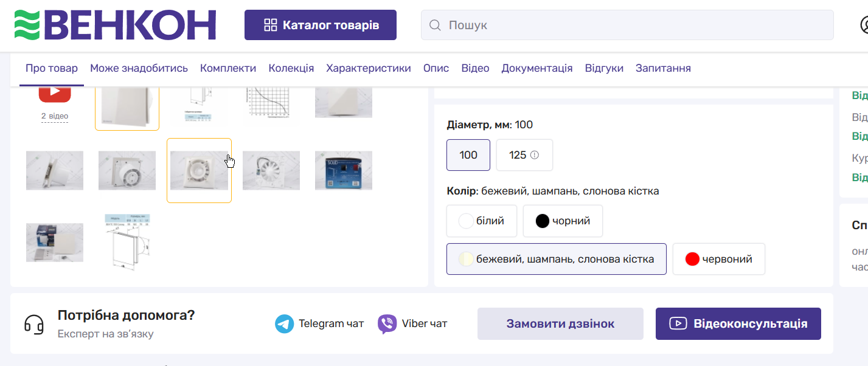Viewport: 868px width, 366px height.
Task: Click the headset help icon
Action: pos(34,323)
